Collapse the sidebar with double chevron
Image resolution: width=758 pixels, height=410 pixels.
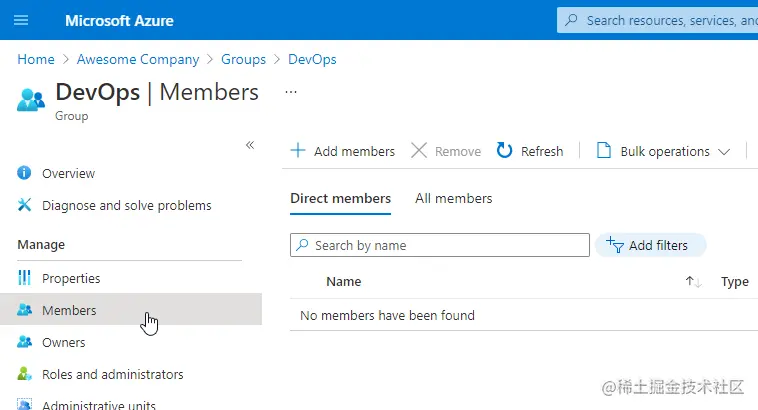point(250,145)
